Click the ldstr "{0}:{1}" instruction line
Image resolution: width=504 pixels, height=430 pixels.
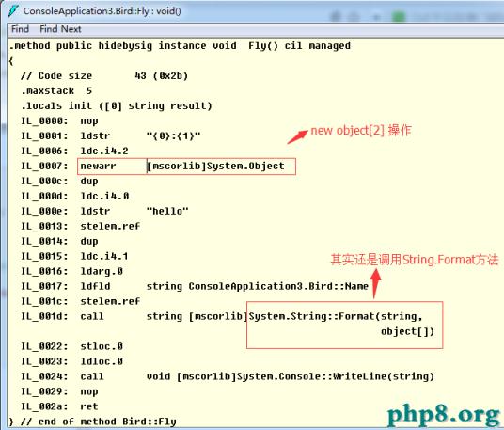(111, 136)
